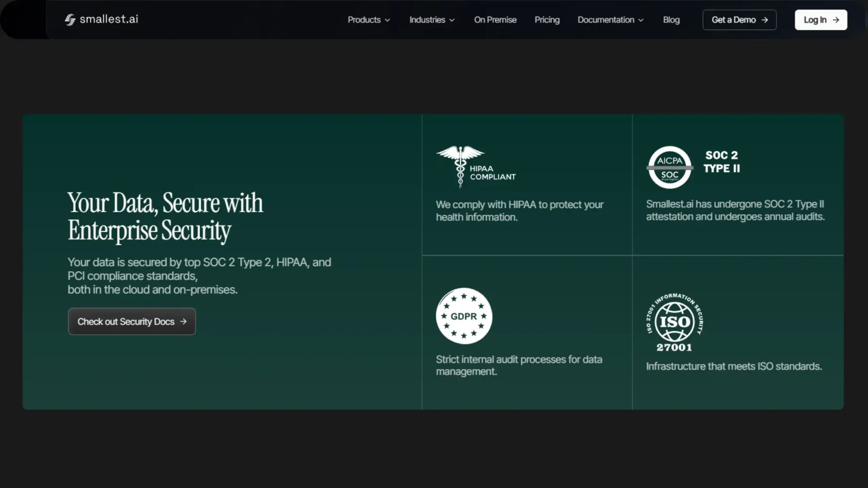Go to the On Premise page

coord(495,20)
